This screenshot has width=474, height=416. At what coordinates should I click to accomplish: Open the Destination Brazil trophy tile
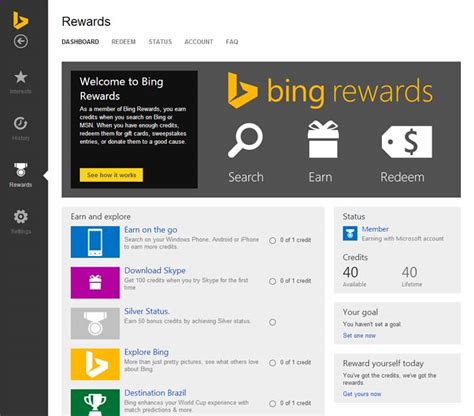tap(95, 402)
